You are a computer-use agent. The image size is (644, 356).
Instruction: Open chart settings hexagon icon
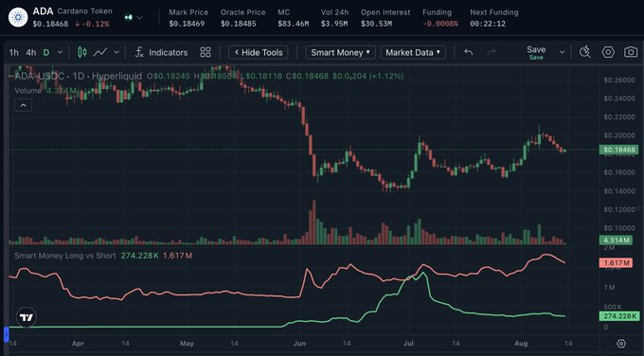[x=608, y=52]
